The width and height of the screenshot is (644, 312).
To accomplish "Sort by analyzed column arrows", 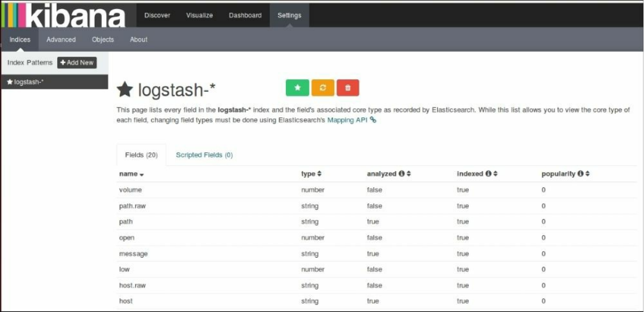I will [x=409, y=174].
